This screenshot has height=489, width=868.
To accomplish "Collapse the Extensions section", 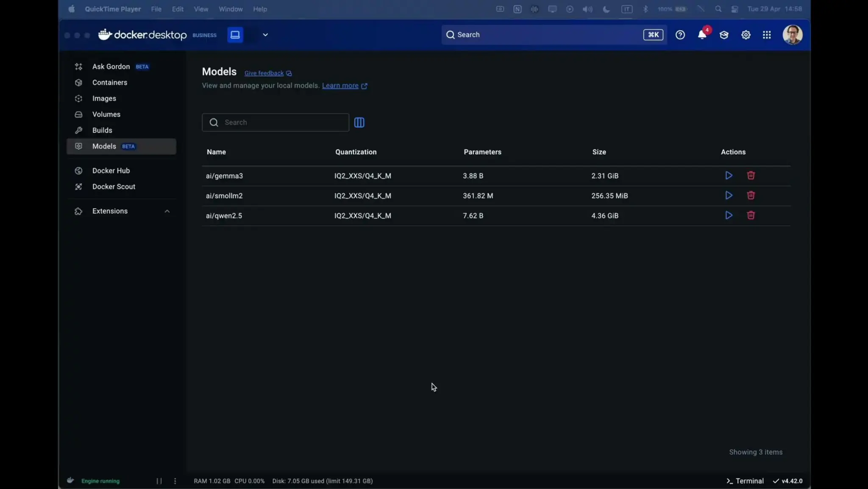I will pos(167,211).
